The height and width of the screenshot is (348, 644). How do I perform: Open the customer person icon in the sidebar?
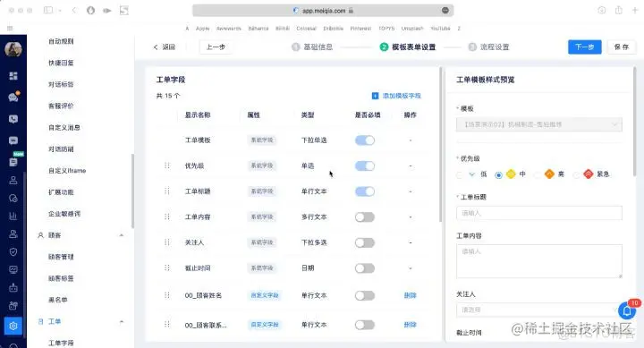[13, 180]
